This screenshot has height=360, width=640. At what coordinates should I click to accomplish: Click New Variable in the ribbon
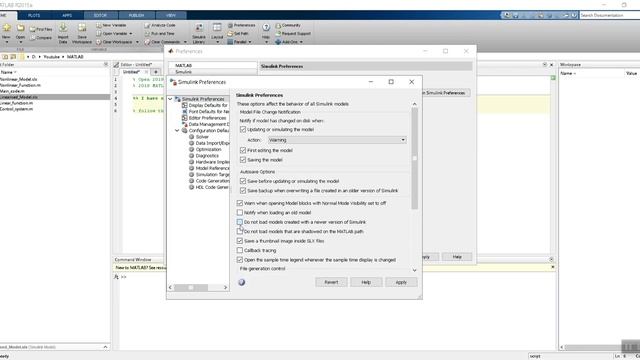tap(111, 25)
